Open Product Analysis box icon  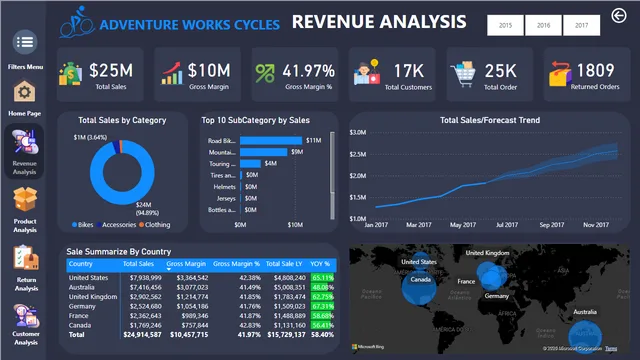[x=25, y=199]
